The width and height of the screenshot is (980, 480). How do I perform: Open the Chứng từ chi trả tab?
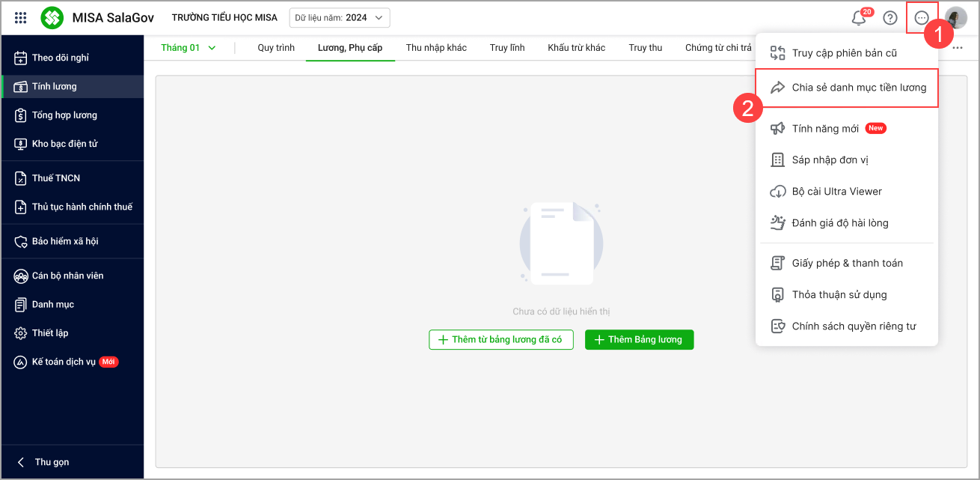point(719,48)
